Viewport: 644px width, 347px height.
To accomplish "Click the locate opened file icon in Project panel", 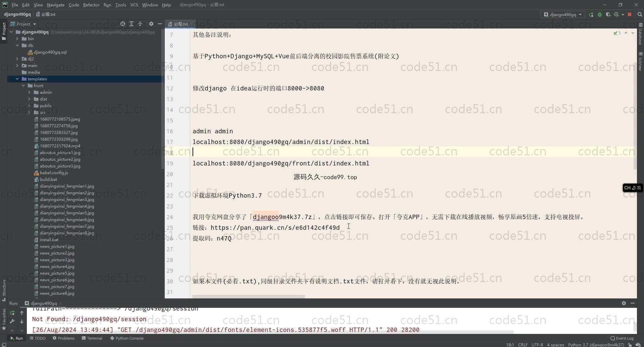I will click(x=123, y=24).
